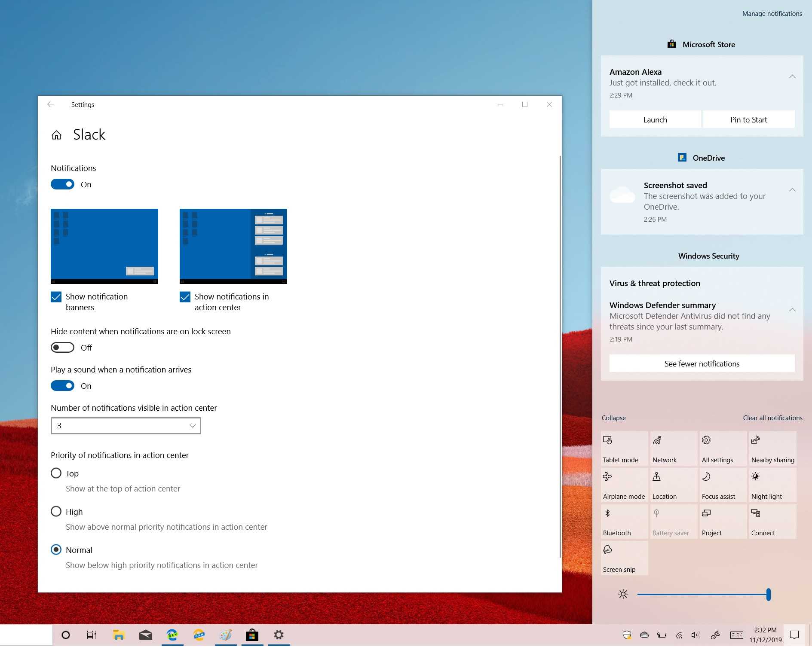The image size is (812, 647).
Task: Click Manage notifications link
Action: (x=772, y=14)
